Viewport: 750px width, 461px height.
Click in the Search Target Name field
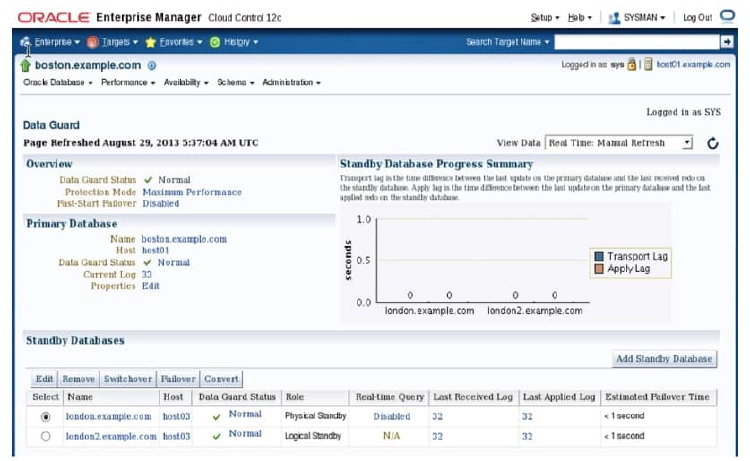[637, 42]
